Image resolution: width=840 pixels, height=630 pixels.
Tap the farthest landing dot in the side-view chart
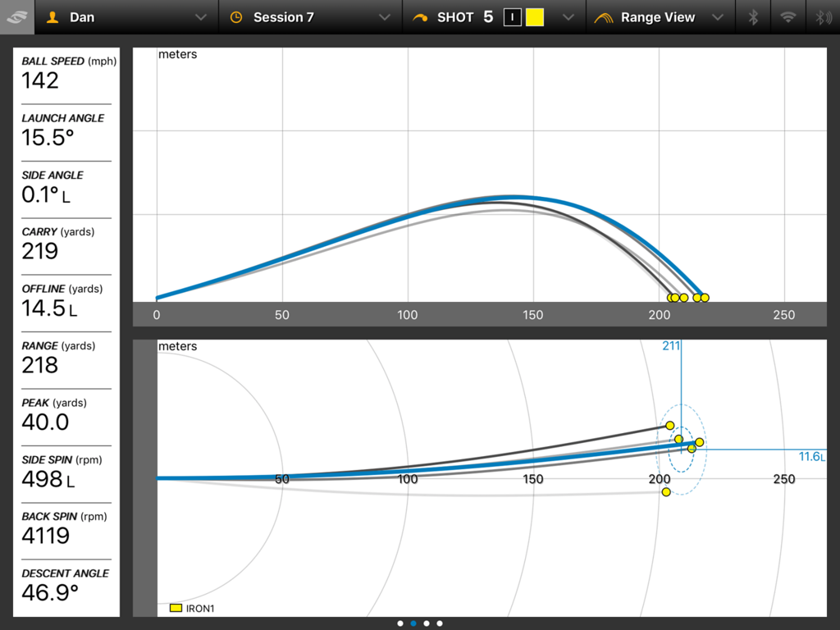point(705,298)
